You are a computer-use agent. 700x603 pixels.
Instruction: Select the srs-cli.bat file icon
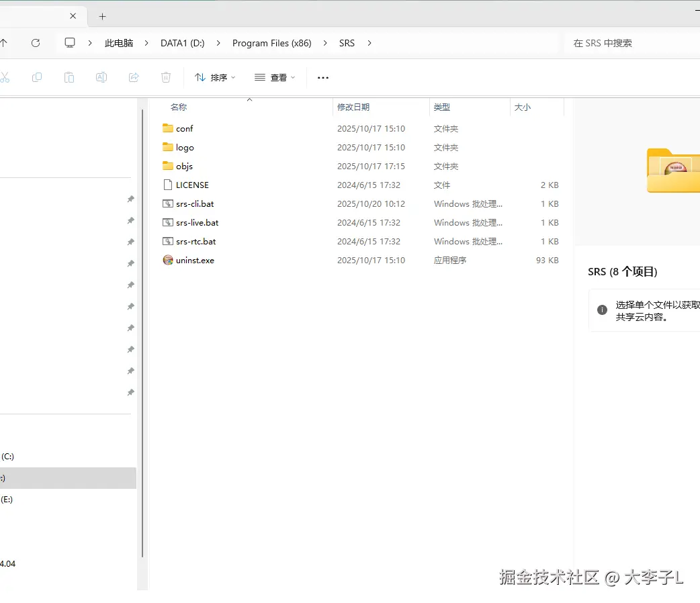[168, 203]
